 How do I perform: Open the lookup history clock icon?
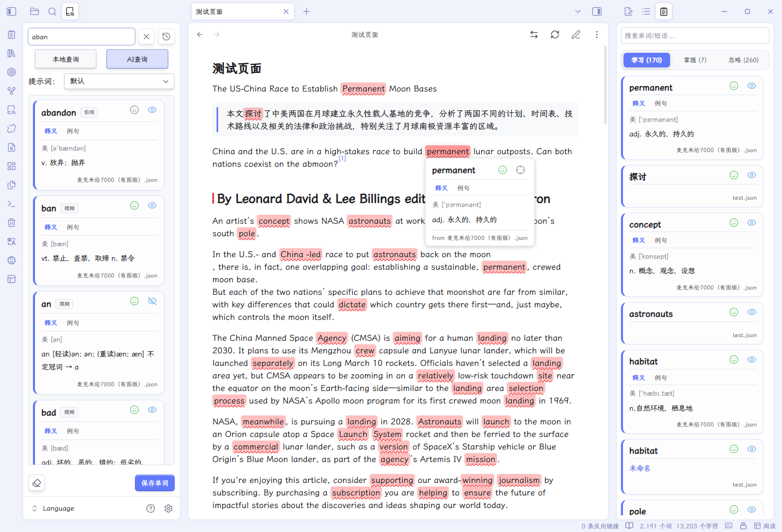click(166, 37)
